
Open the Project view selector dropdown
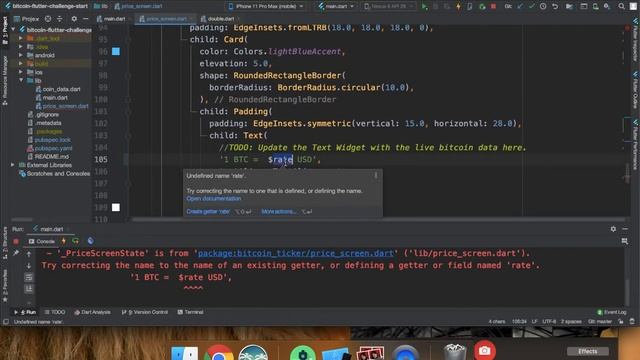[28, 19]
